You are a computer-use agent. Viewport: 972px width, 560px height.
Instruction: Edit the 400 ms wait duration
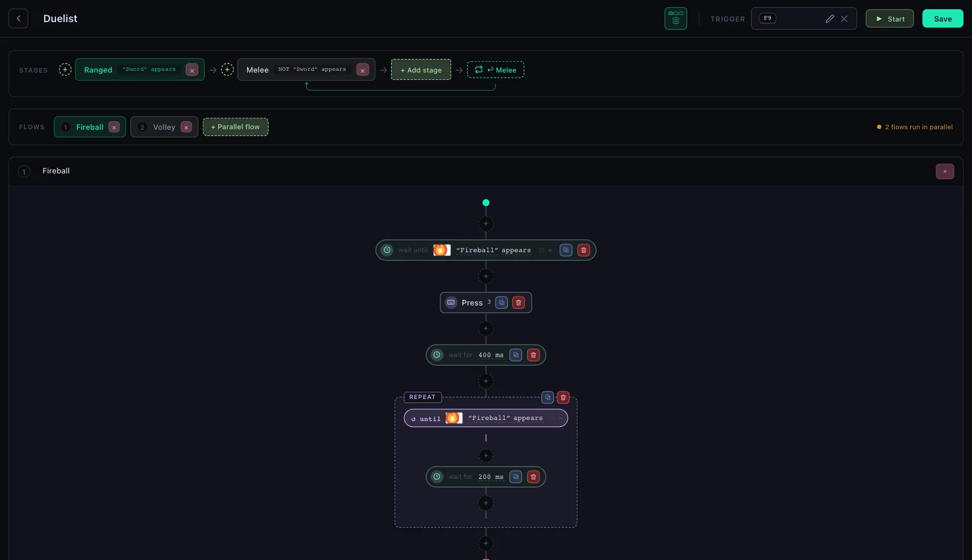(x=491, y=355)
